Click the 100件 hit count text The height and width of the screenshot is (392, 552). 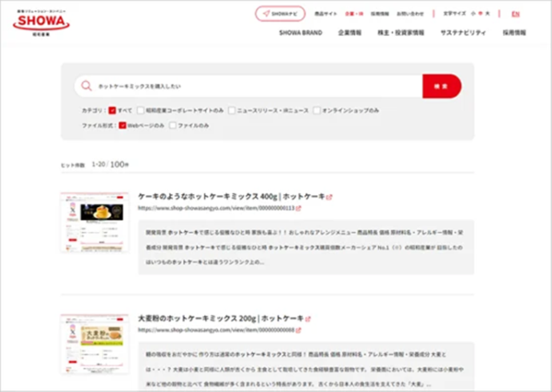click(x=120, y=164)
